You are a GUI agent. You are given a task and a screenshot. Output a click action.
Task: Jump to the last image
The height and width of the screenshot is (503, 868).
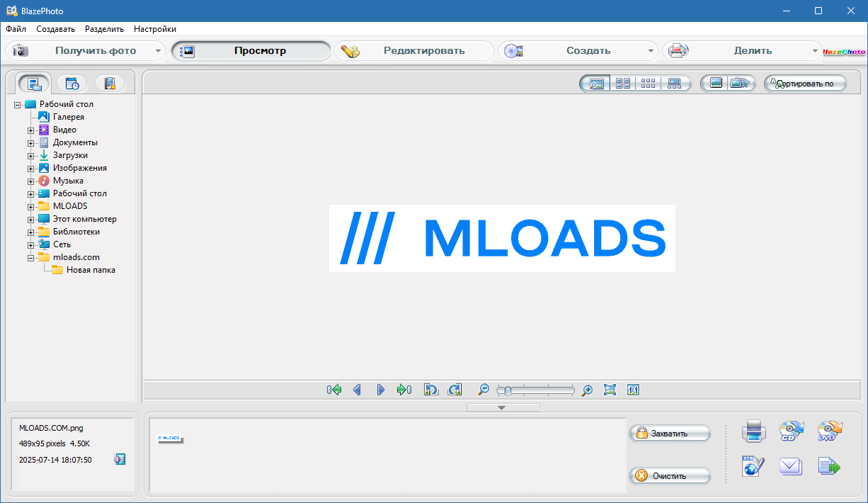[404, 390]
